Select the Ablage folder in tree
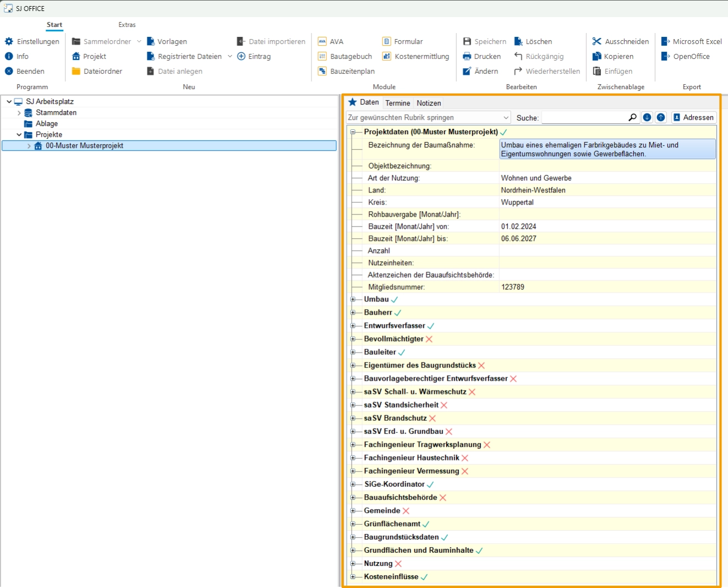The width and height of the screenshot is (728, 588). tap(46, 124)
